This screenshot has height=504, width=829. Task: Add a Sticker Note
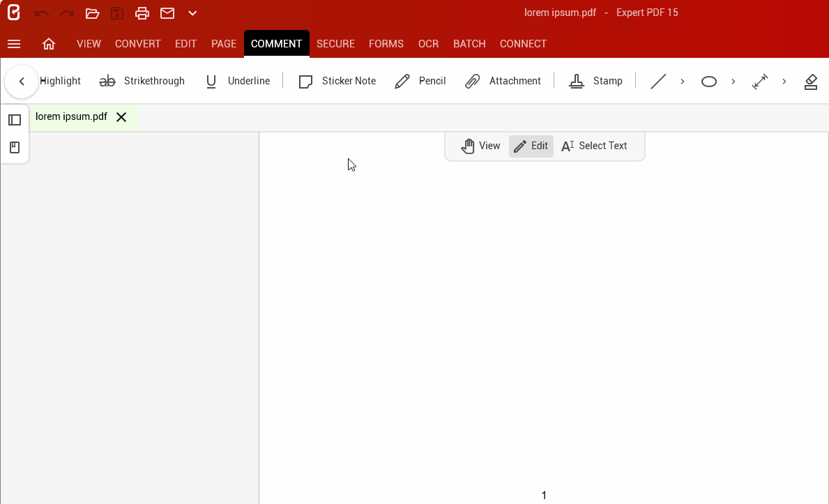(x=337, y=81)
